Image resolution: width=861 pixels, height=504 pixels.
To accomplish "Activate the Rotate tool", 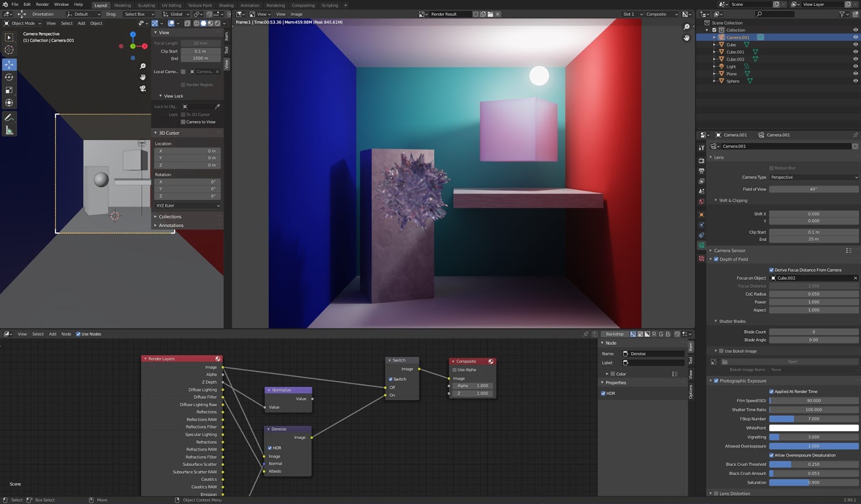I will click(9, 77).
